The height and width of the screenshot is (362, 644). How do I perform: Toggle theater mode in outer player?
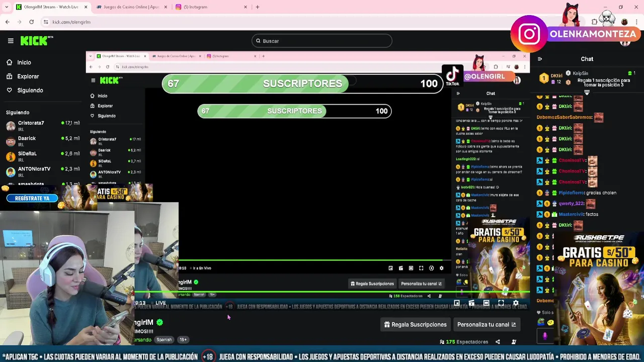[486, 303]
